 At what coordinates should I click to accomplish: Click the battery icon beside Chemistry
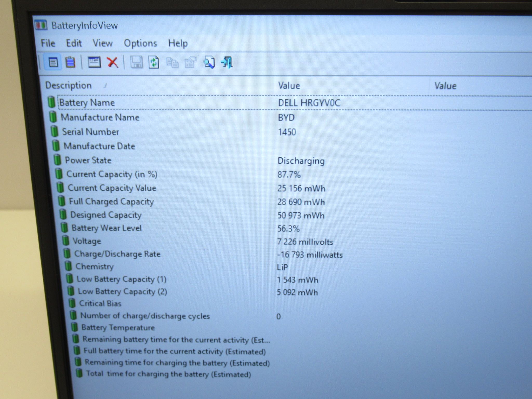pyautogui.click(x=68, y=266)
